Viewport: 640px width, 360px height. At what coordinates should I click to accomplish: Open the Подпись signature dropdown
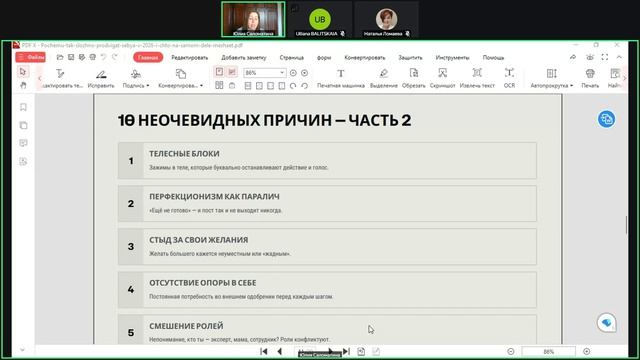click(x=136, y=78)
